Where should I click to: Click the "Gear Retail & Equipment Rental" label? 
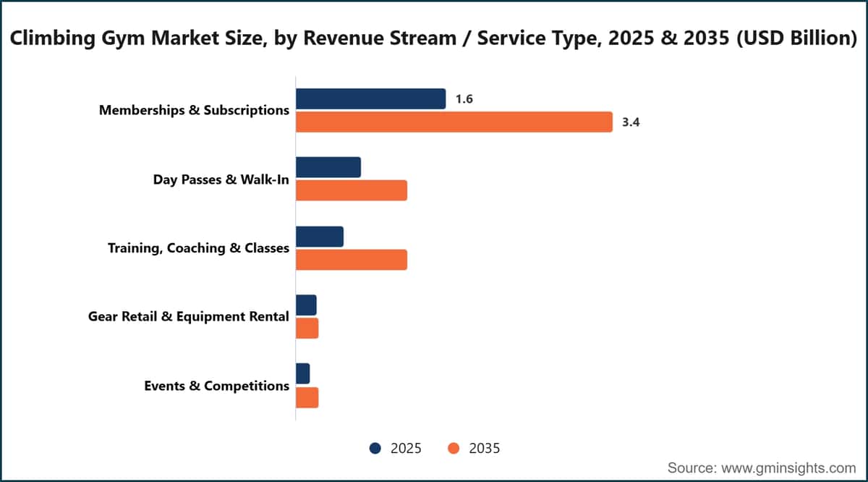[189, 316]
